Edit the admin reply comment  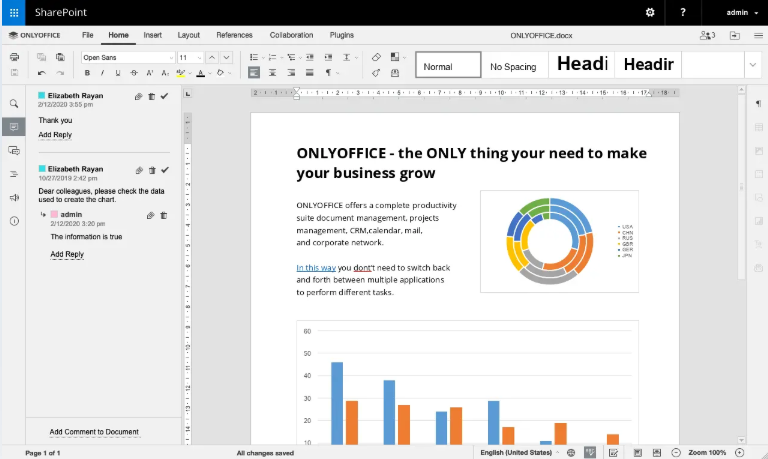(x=150, y=216)
